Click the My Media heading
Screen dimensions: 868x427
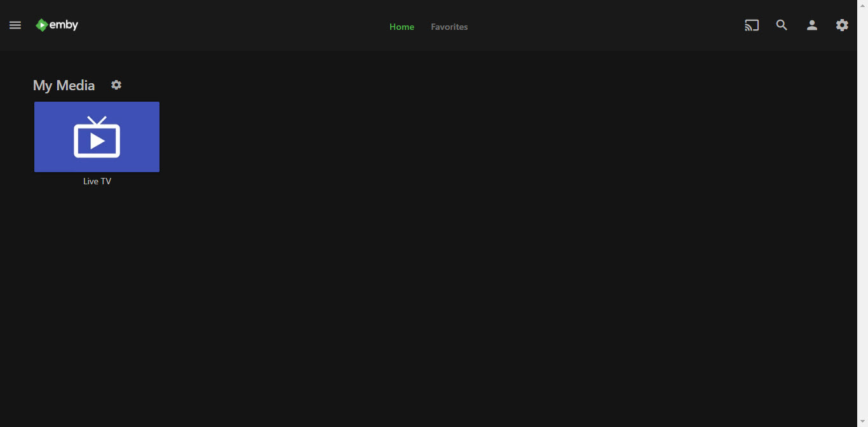(x=64, y=85)
